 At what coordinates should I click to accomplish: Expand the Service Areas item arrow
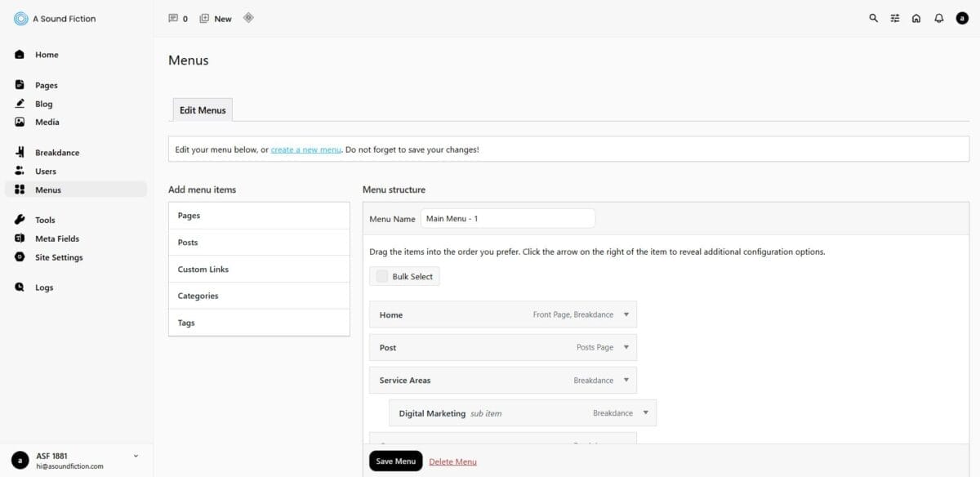point(626,380)
